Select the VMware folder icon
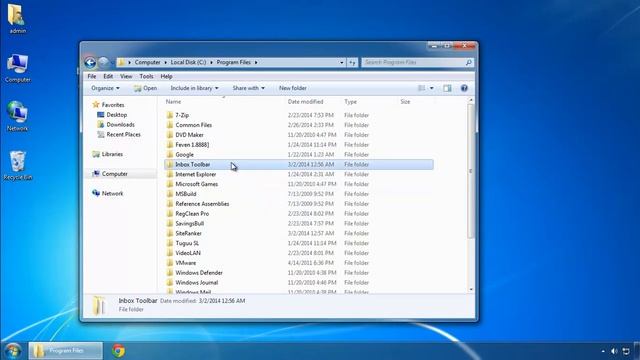The image size is (640, 360). (x=170, y=263)
